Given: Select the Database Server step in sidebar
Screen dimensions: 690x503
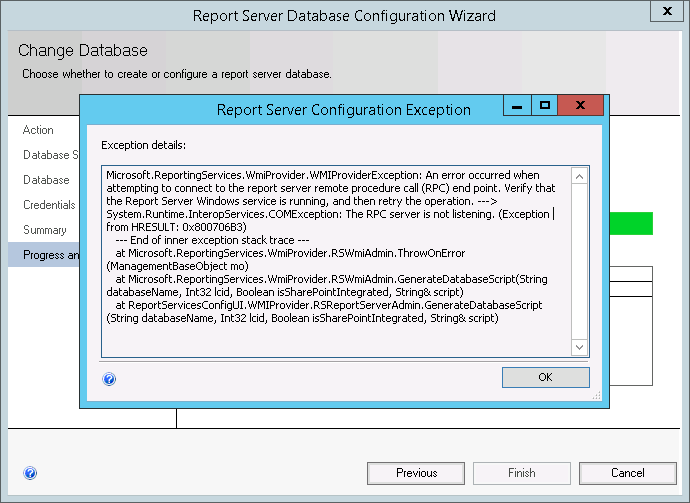Looking at the screenshot, I should coord(51,155).
